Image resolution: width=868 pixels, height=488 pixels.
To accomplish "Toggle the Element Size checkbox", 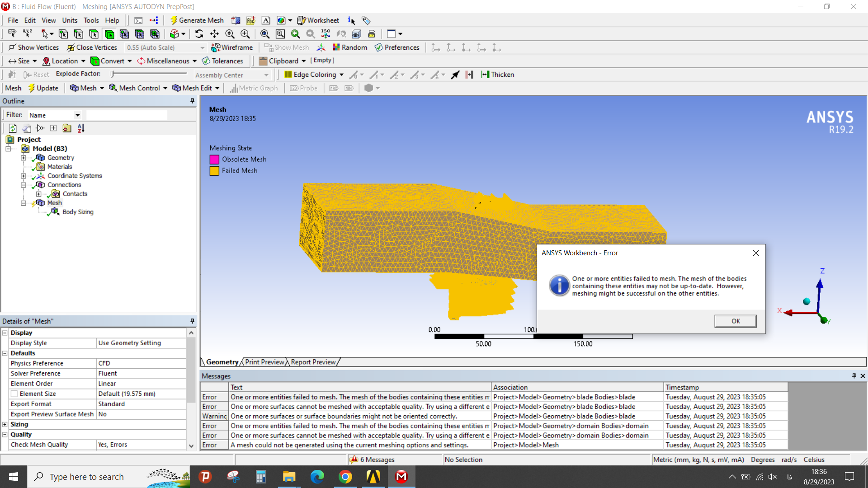I will 14,394.
